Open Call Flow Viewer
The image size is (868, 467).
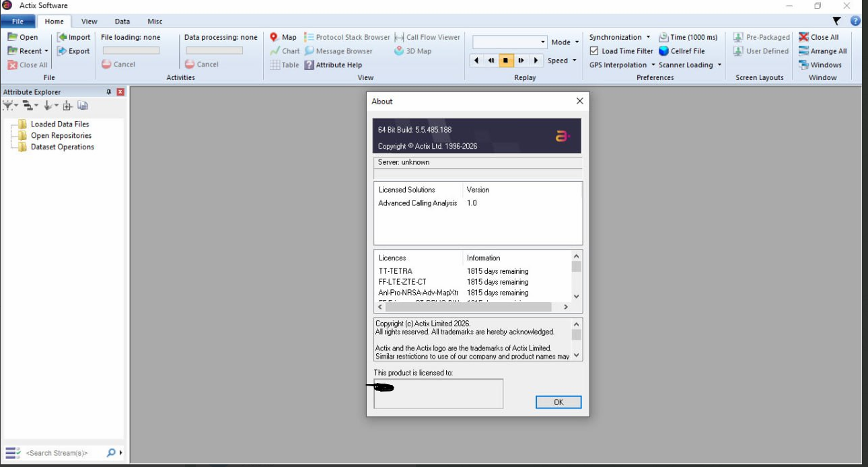(x=427, y=37)
